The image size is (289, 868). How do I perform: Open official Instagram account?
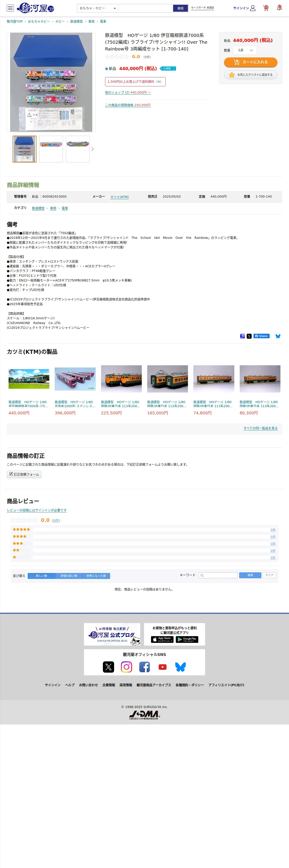[x=126, y=667]
